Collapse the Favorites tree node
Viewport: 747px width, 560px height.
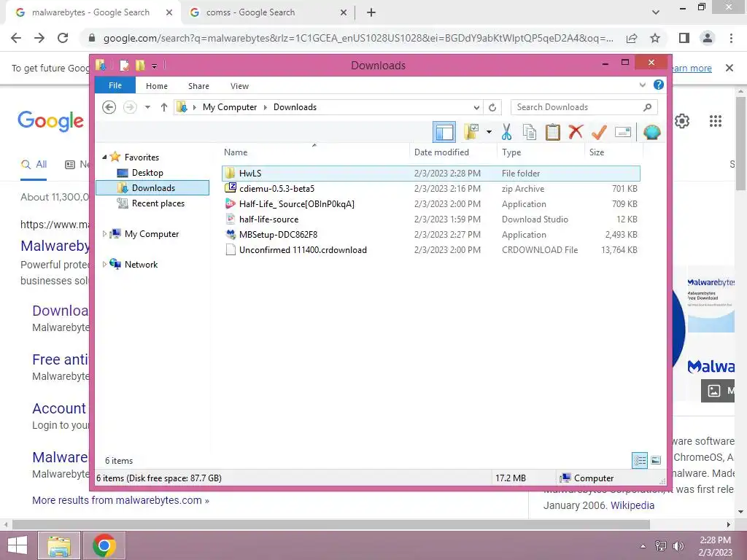click(x=105, y=157)
